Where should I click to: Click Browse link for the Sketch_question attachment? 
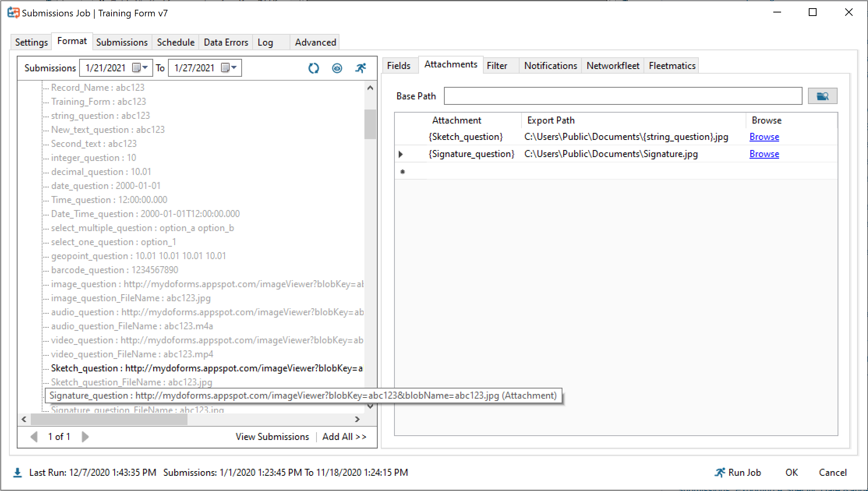[764, 137]
